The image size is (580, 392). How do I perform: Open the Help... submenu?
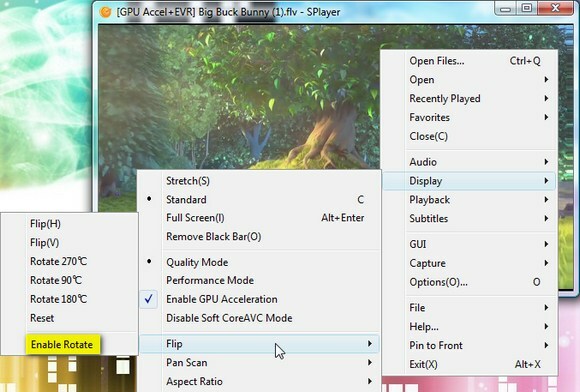click(469, 327)
